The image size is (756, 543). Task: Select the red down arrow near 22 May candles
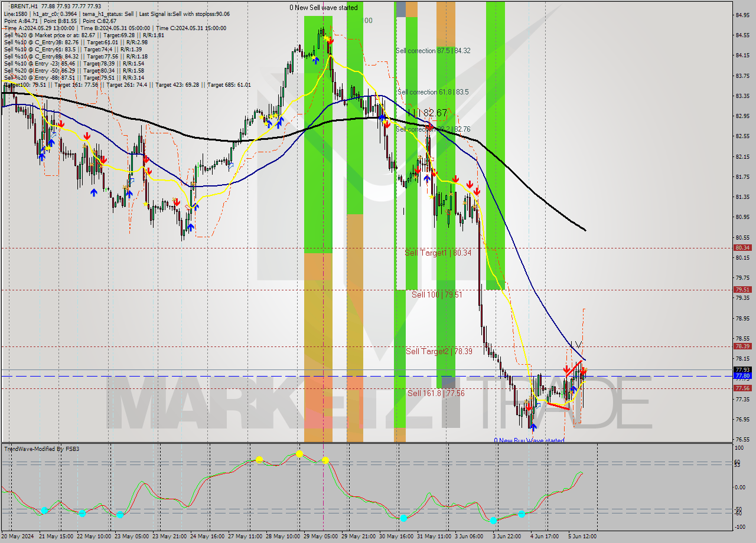pos(87,136)
